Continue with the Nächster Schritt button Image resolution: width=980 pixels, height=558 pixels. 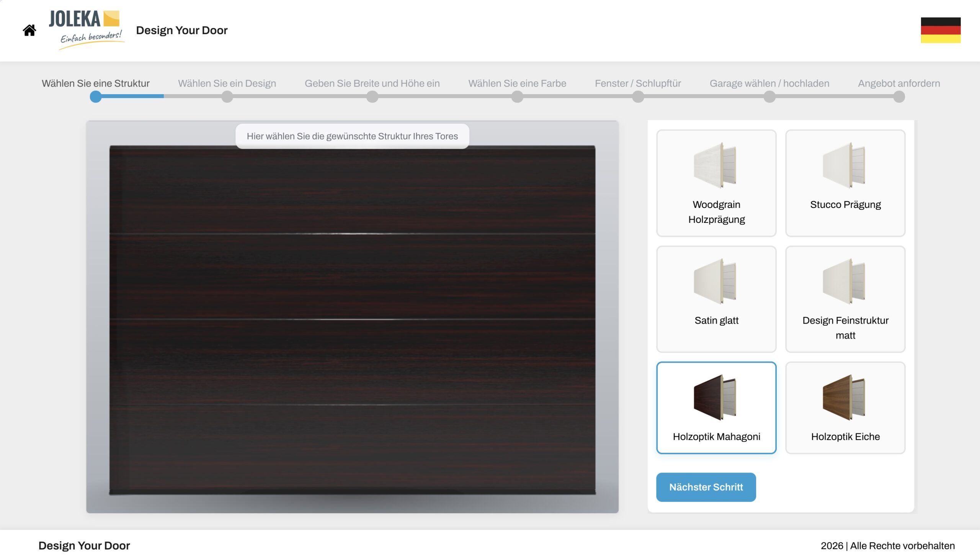tap(706, 487)
